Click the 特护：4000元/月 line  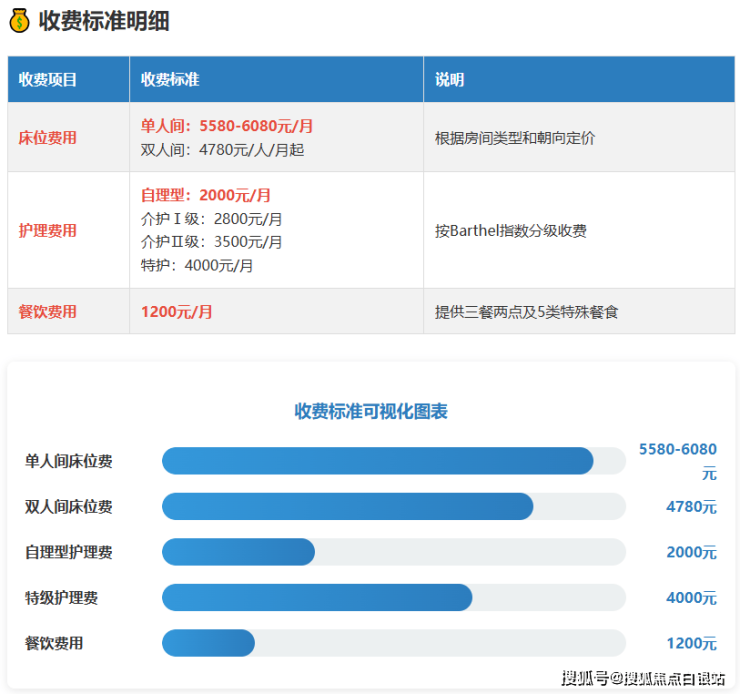[x=197, y=265]
